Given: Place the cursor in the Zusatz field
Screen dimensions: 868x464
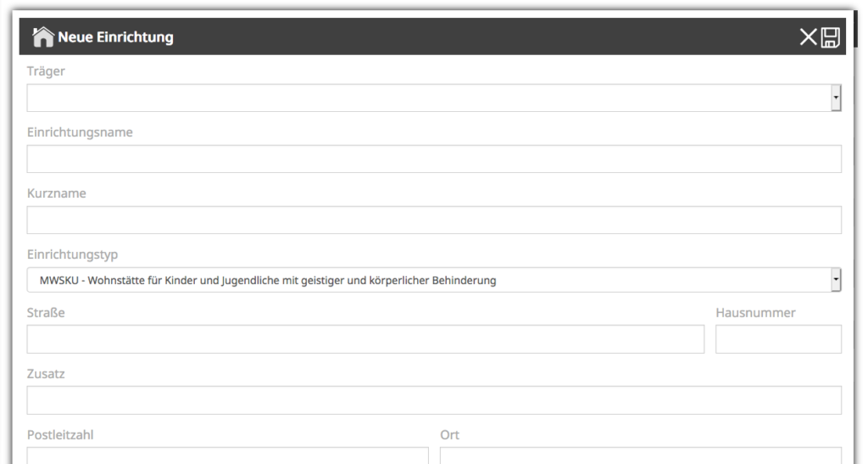Looking at the screenshot, I should coord(434,400).
